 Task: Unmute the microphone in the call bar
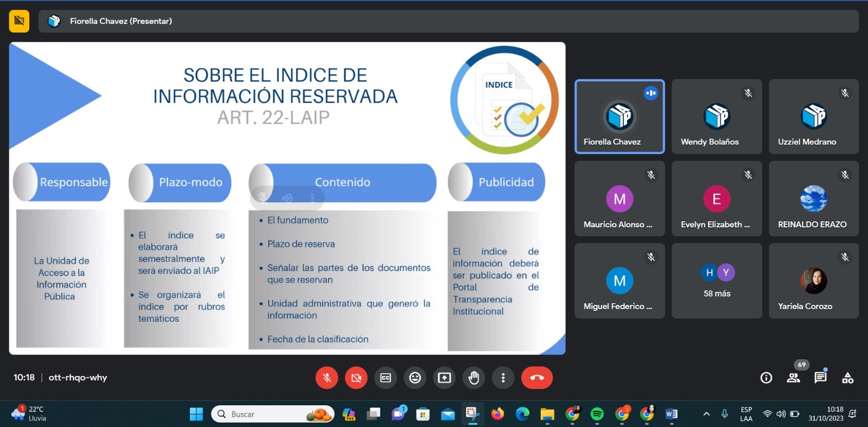click(327, 378)
